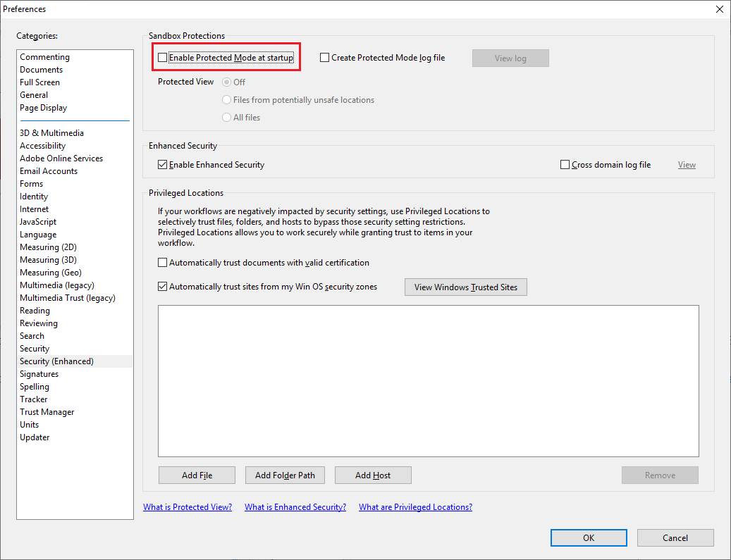Image resolution: width=731 pixels, height=560 pixels.
Task: Click inside the privileged locations list box
Action: tap(429, 381)
